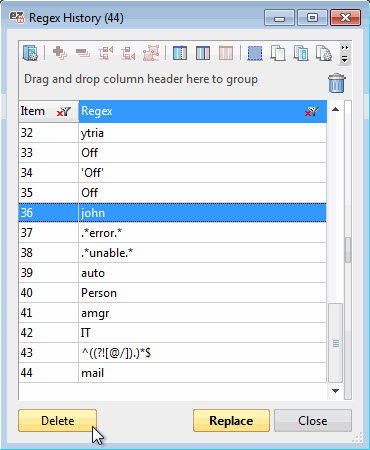The image size is (370, 450).
Task: Select the row with regex .*error.*
Action: coord(172,233)
